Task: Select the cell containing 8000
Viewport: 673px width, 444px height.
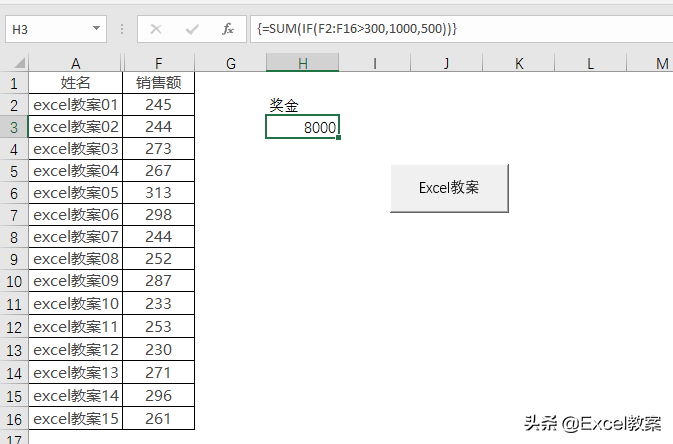Action: 303,127
